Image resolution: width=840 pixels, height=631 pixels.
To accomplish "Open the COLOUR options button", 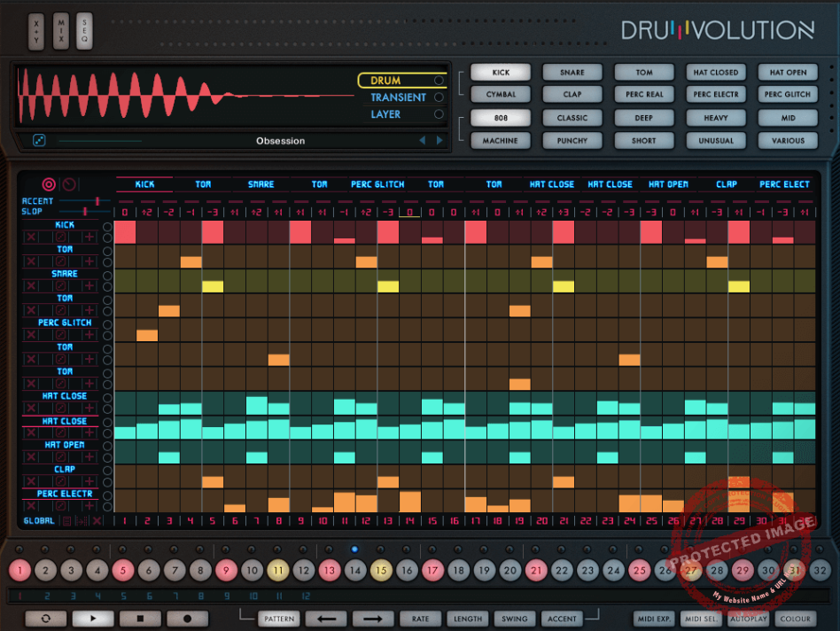I will point(795,619).
